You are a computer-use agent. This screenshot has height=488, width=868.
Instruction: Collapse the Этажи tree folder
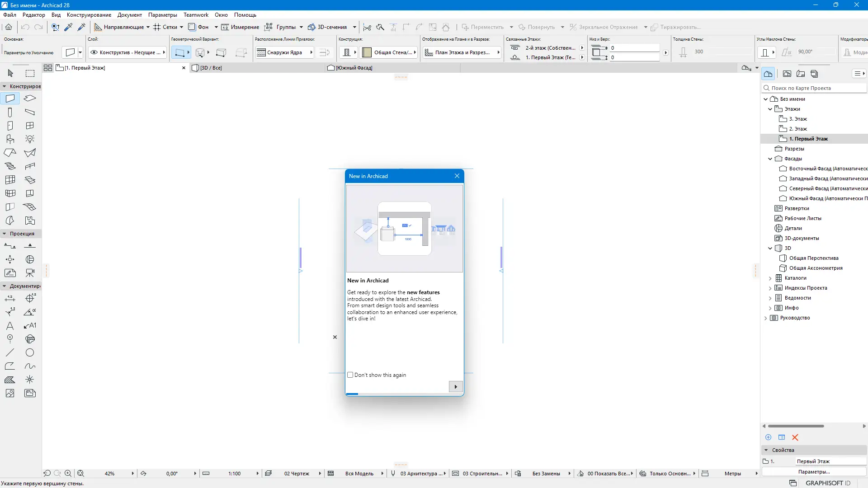(770, 109)
